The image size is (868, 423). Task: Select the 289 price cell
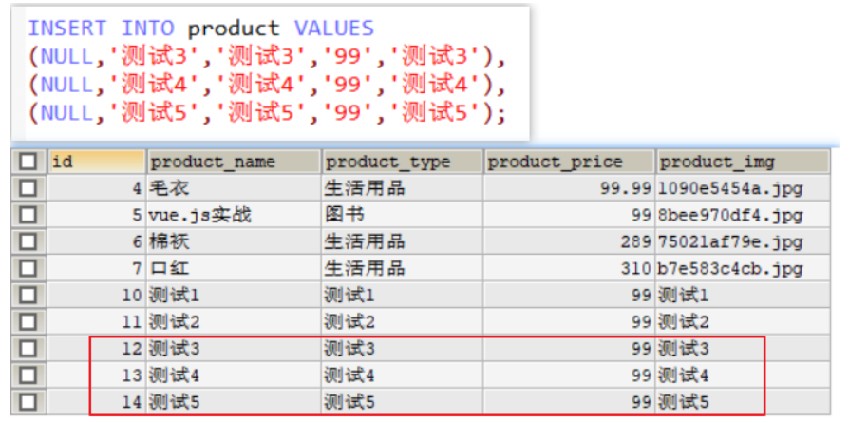tap(570, 241)
